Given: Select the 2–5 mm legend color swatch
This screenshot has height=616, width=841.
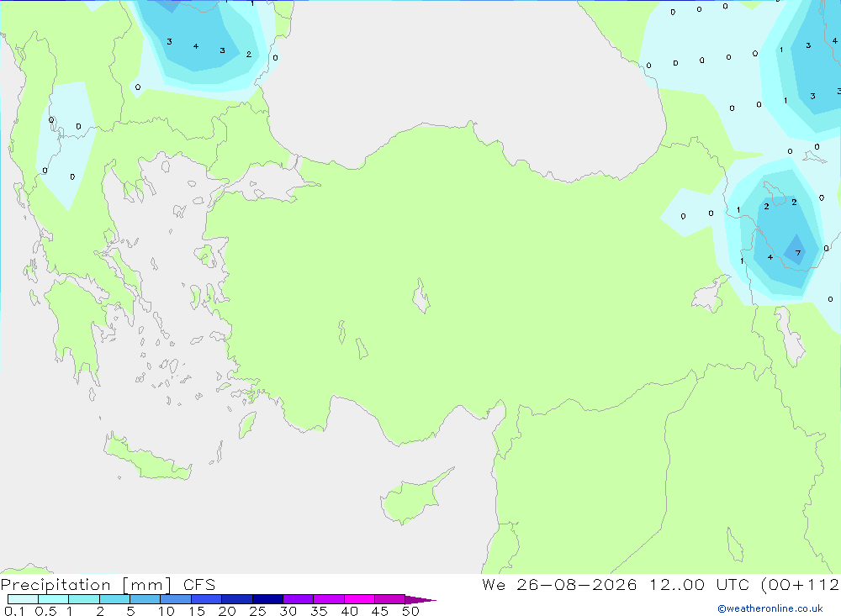Looking at the screenshot, I should (114, 599).
